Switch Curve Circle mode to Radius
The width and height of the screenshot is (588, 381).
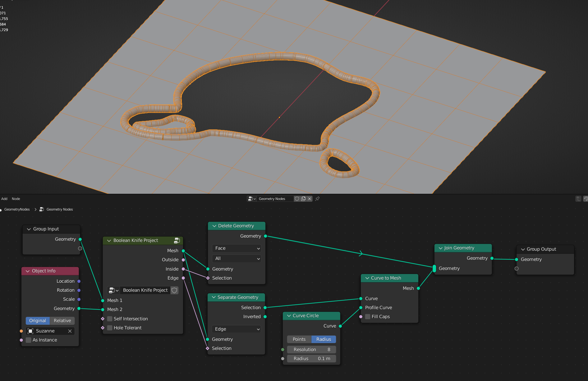point(324,339)
